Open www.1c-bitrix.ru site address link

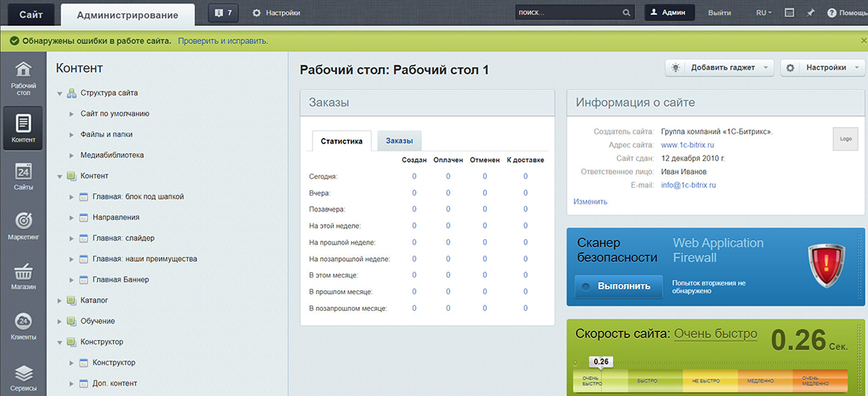point(687,145)
